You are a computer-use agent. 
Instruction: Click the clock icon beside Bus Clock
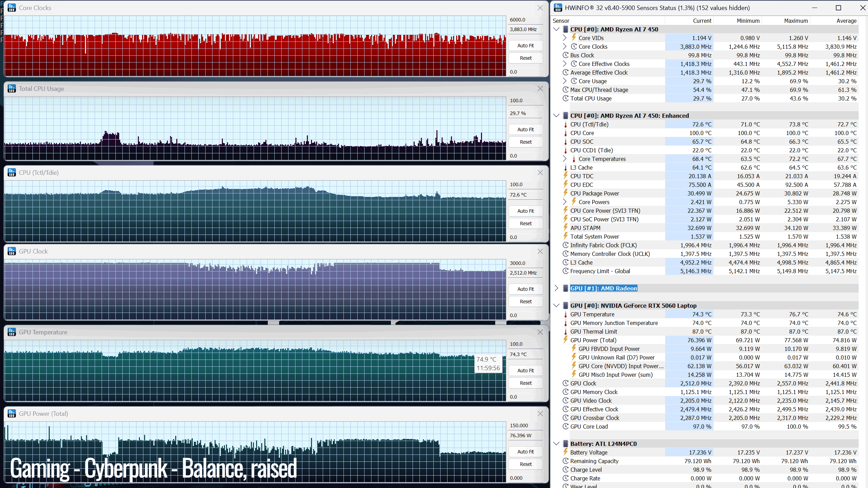[566, 55]
